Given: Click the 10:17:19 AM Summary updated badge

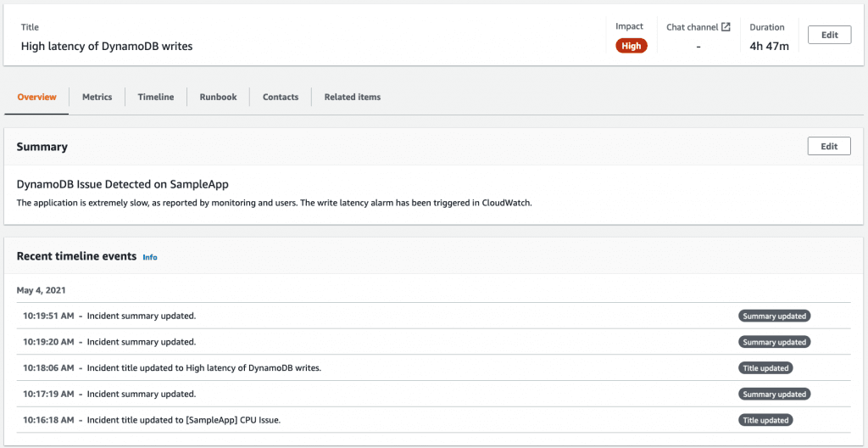Looking at the screenshot, I should (775, 394).
